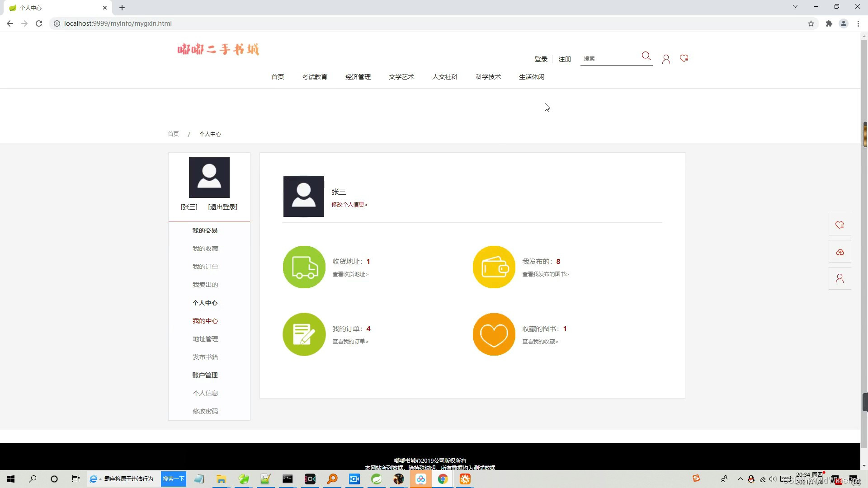Click the green order notepad icon
868x488 pixels.
304,334
